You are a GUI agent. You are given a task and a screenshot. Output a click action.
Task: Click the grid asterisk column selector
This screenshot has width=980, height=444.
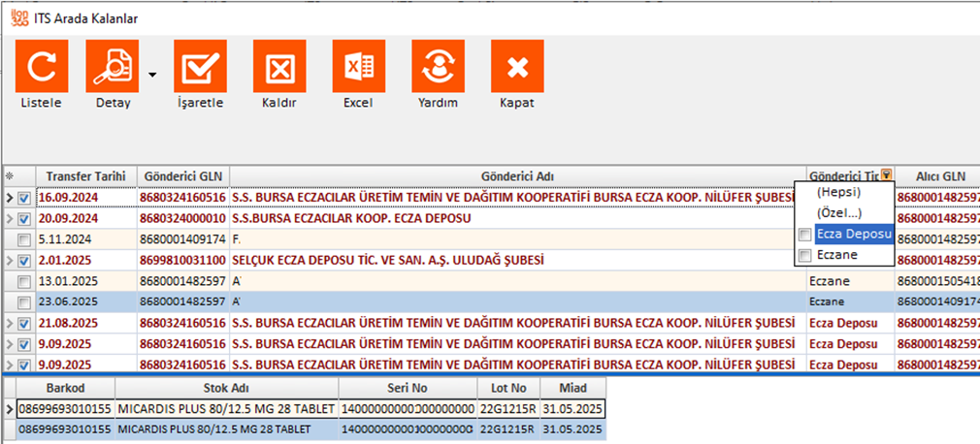pyautogui.click(x=10, y=176)
